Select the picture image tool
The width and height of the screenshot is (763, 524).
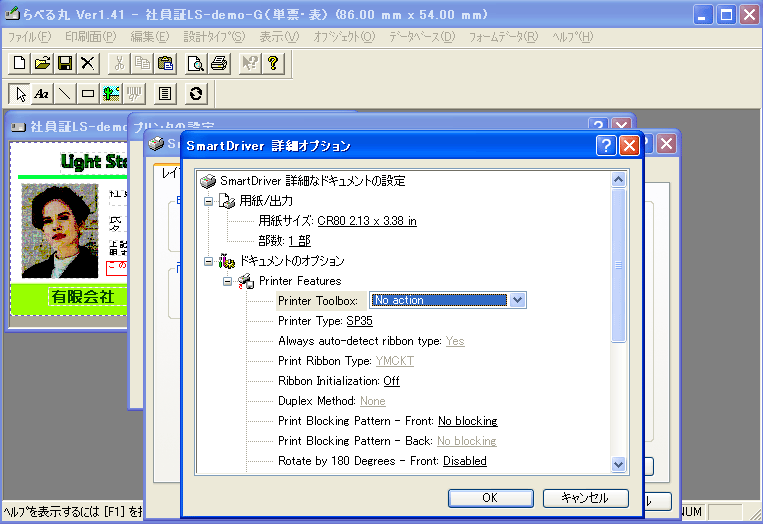pyautogui.click(x=111, y=93)
